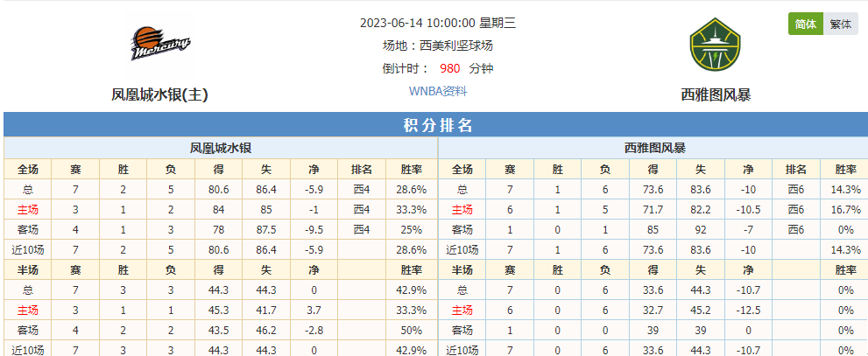Click the 87.5 points conceded cell
The image size is (868, 356).
tap(266, 229)
